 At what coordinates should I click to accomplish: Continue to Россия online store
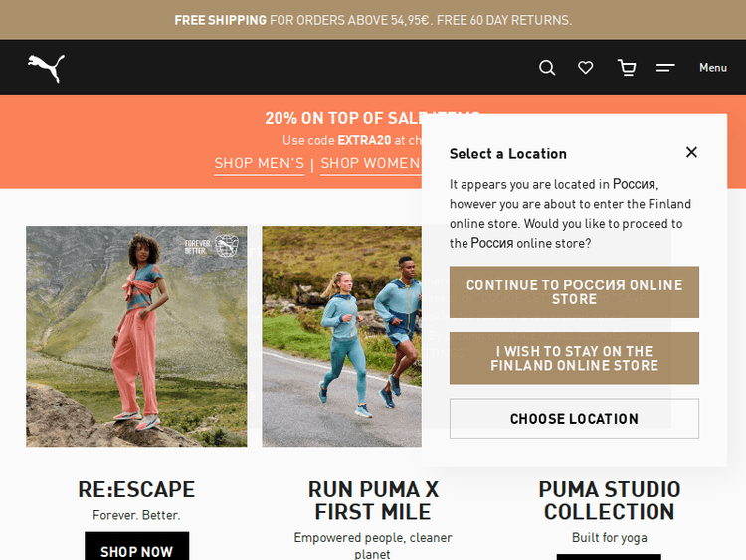(574, 292)
